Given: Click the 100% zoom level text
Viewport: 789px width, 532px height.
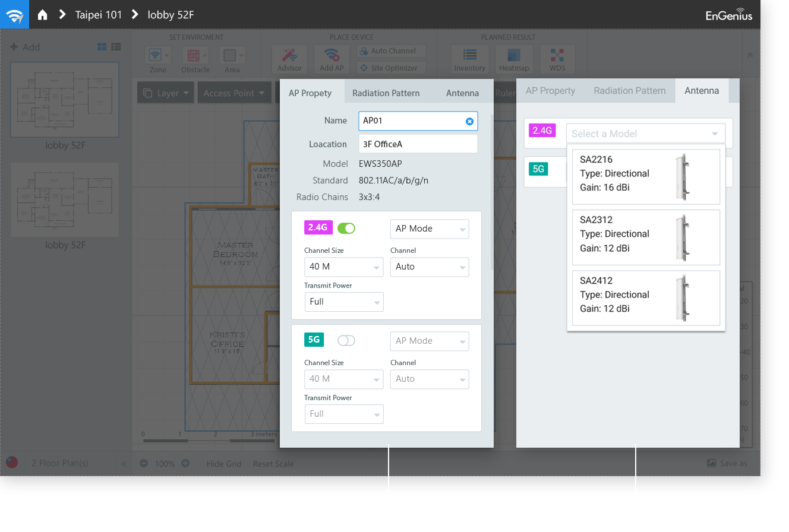Looking at the screenshot, I should point(165,464).
